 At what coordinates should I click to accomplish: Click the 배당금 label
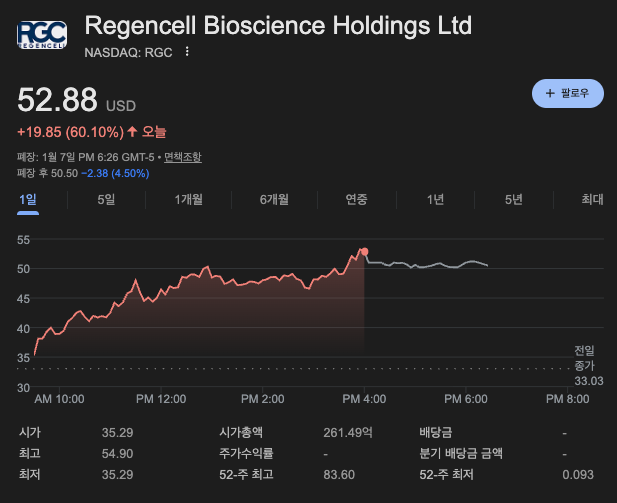click(436, 433)
